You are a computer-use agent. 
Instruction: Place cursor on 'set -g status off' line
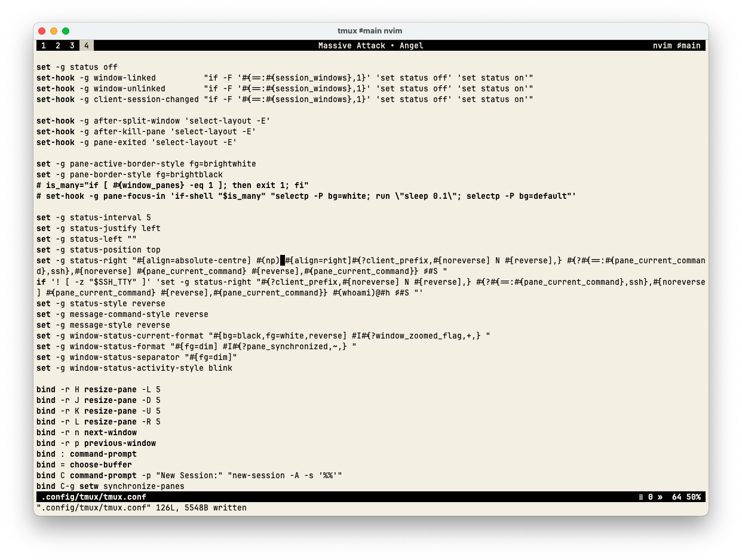click(x=77, y=67)
